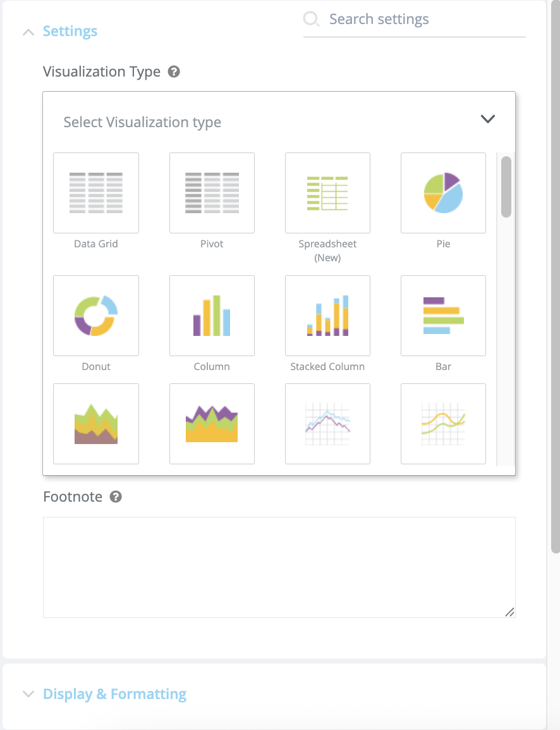
Task: Select the Pie chart type
Action: point(443,193)
